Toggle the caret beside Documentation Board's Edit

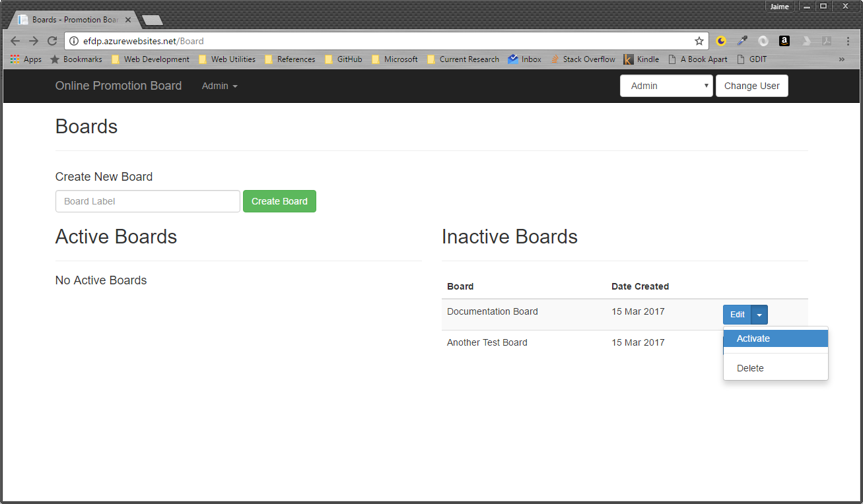point(759,315)
